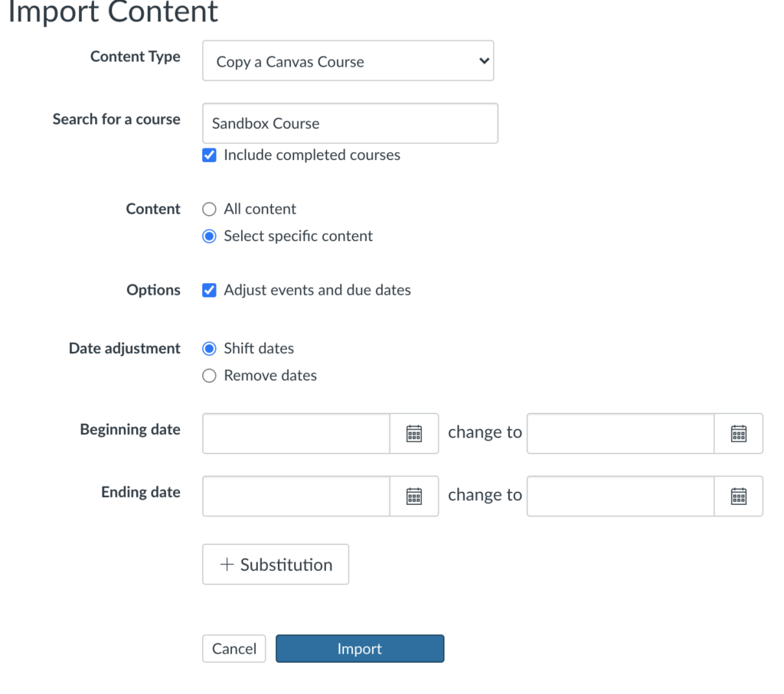Open the Content Type dropdown
The height and width of the screenshot is (694, 784).
pyautogui.click(x=348, y=61)
